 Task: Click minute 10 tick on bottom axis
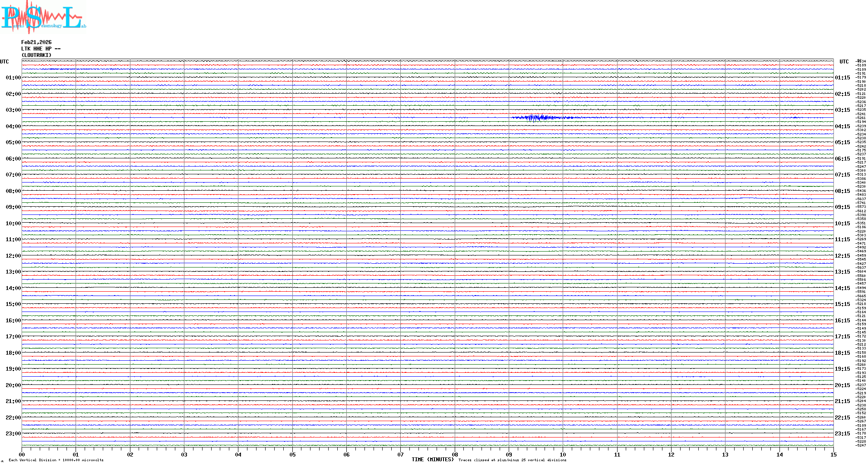(x=563, y=454)
